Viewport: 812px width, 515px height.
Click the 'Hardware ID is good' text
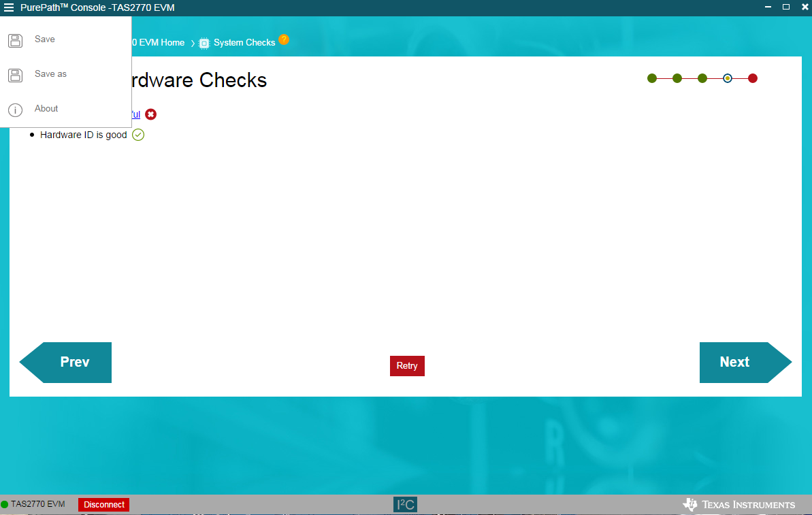[x=83, y=135]
